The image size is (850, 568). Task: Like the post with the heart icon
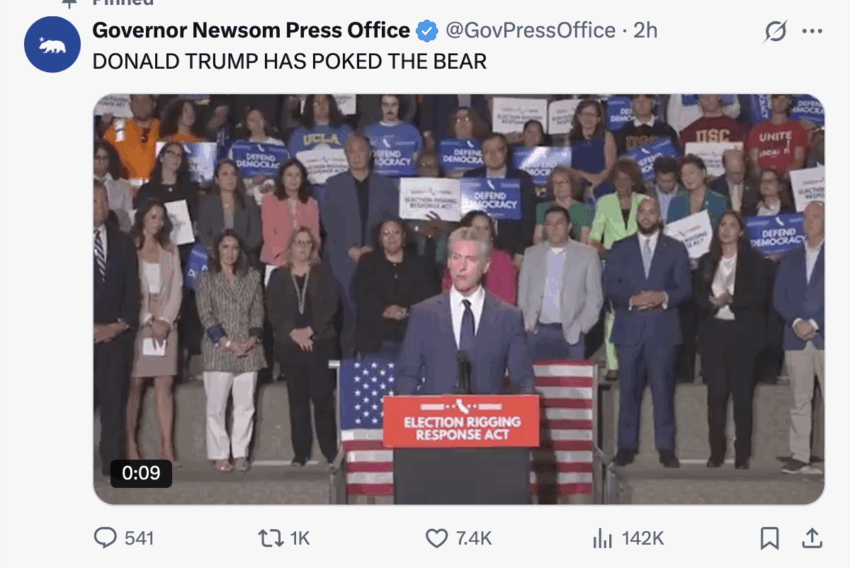pos(436,538)
